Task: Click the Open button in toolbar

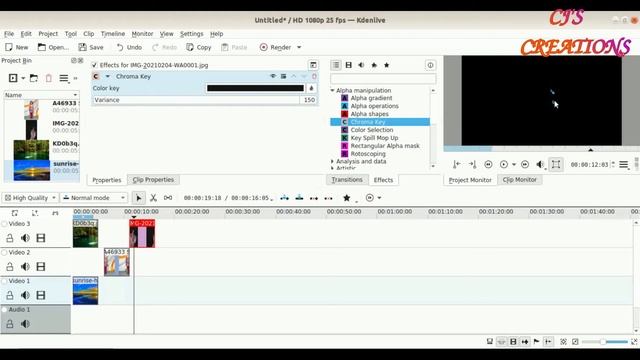Action: click(53, 47)
